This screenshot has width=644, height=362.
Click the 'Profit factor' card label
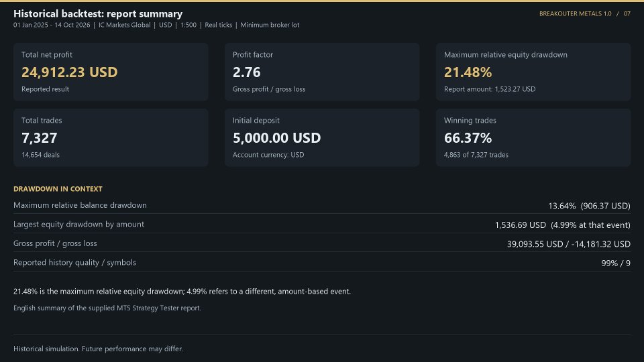coord(253,54)
